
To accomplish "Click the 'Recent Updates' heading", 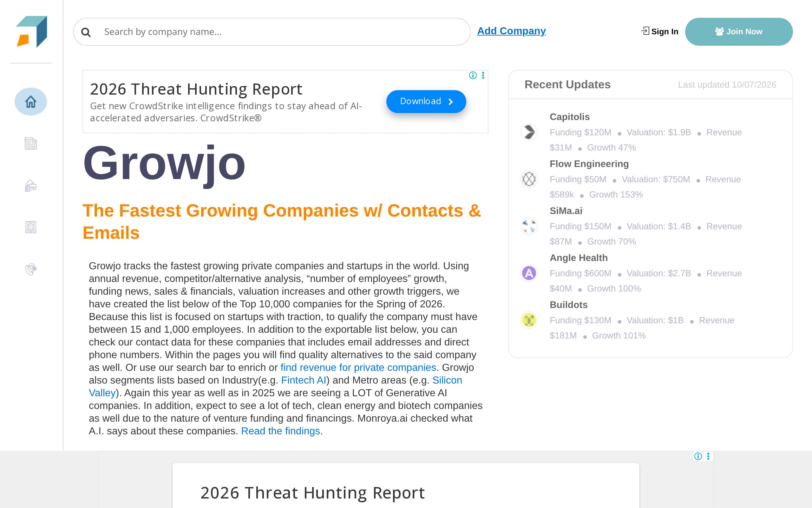I will 567,85.
